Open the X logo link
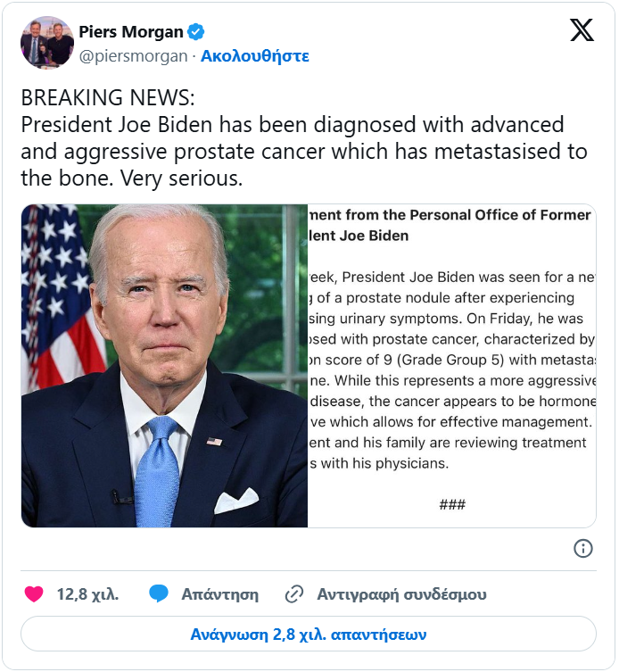Viewport: 619px width, 672px height. [x=582, y=30]
